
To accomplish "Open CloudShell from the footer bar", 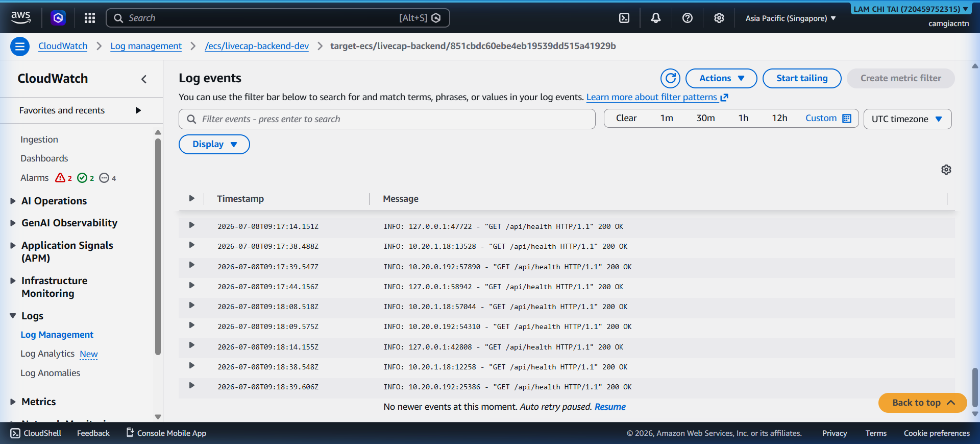I will [x=36, y=433].
